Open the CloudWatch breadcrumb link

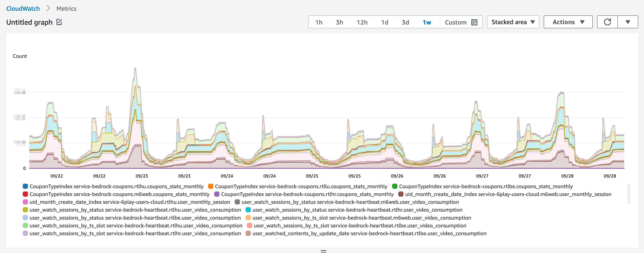(x=23, y=8)
